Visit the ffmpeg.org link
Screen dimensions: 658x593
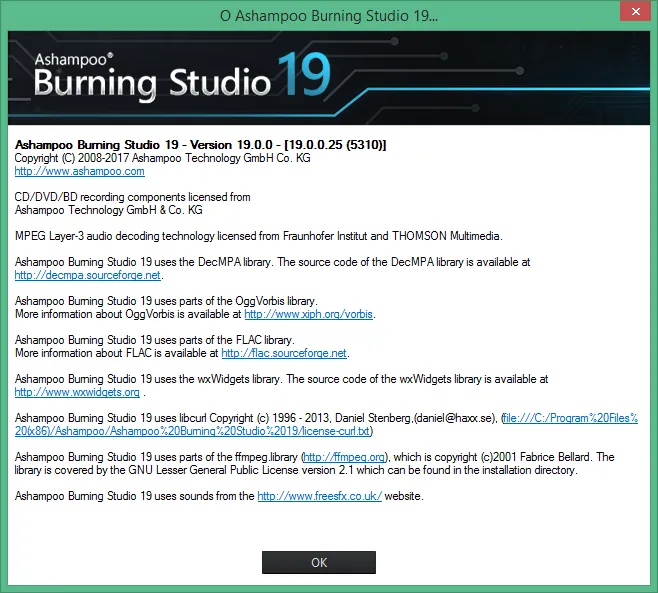pyautogui.click(x=344, y=457)
